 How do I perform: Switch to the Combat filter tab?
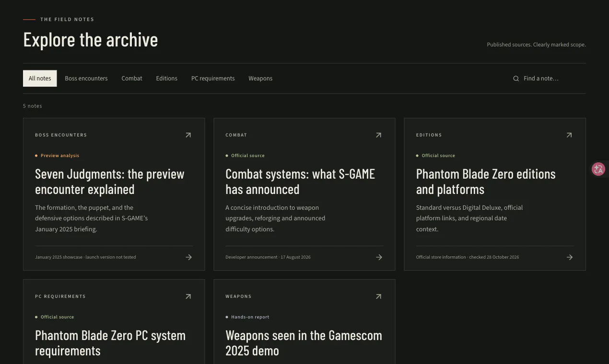click(x=132, y=79)
